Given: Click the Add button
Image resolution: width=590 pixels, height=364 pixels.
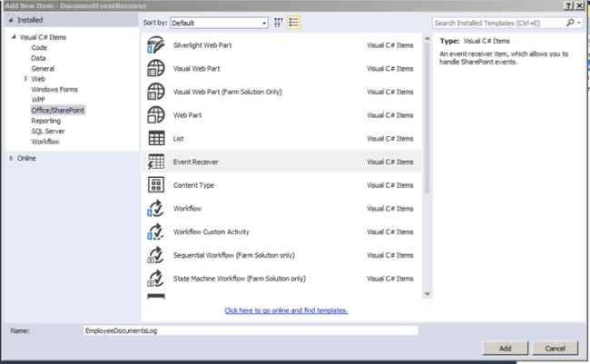Looking at the screenshot, I should [x=506, y=349].
